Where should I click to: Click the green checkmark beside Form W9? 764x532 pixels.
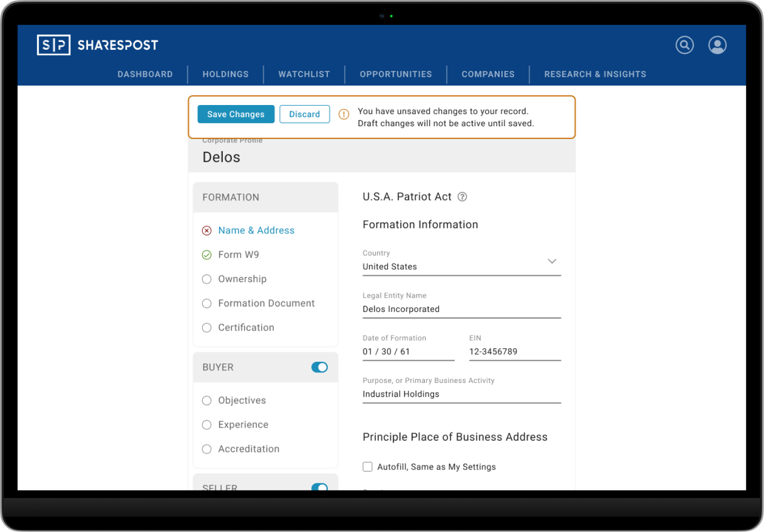tap(206, 255)
